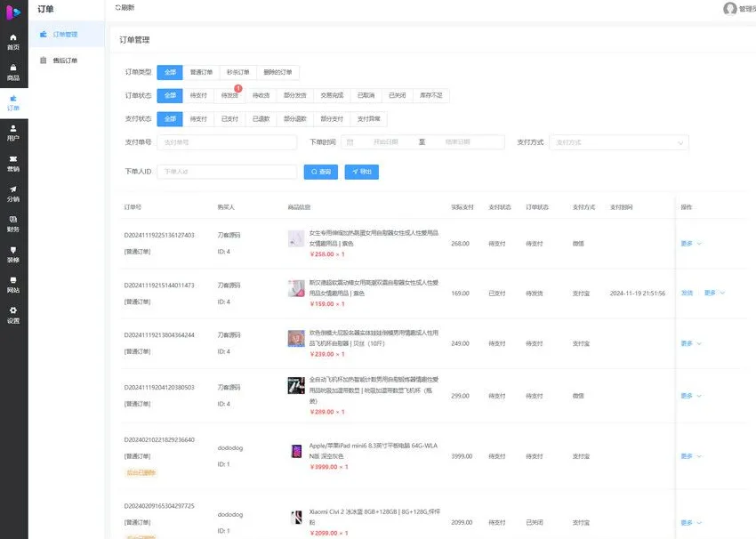The width and height of the screenshot is (756, 539).
Task: Select the 已支付 payment status filter
Action: 230,118
